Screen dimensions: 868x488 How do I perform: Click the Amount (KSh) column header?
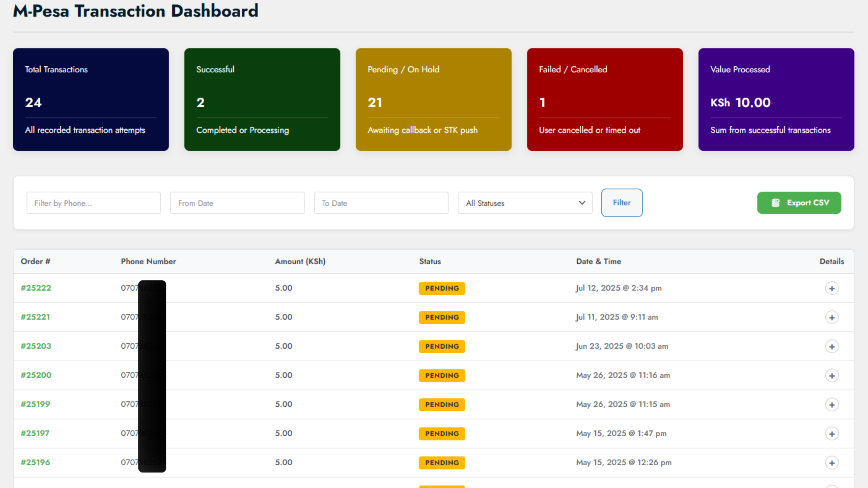click(300, 261)
